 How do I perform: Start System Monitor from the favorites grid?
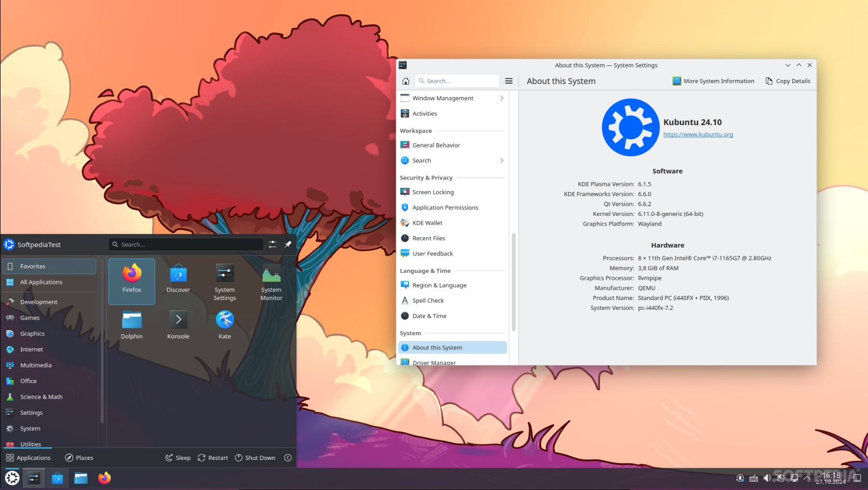pyautogui.click(x=271, y=281)
